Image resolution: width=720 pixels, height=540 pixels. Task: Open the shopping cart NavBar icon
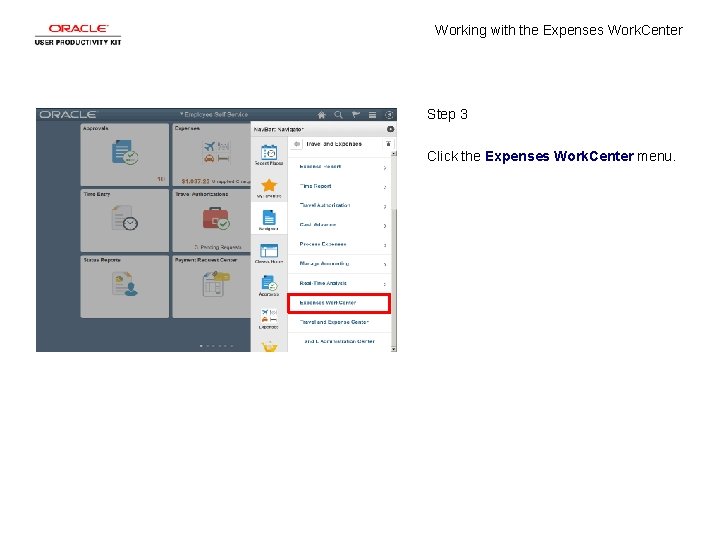[270, 347]
